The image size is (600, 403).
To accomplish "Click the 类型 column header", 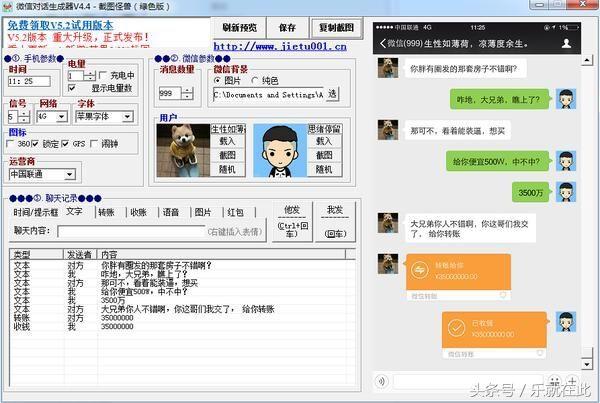I will [36, 254].
